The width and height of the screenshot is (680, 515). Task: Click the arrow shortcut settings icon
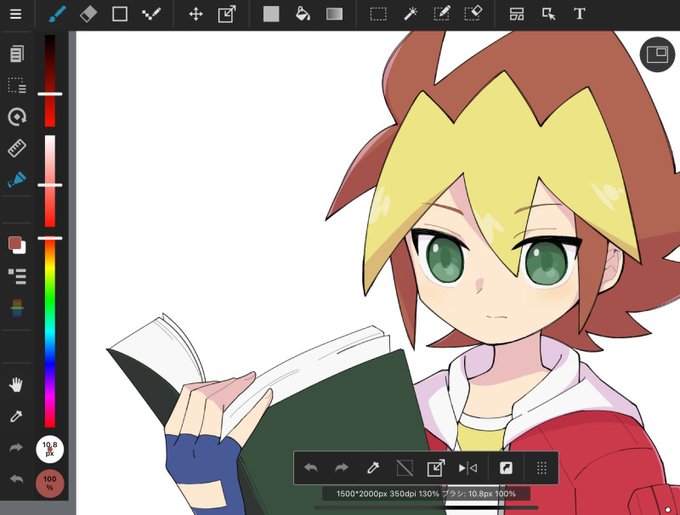tap(506, 468)
